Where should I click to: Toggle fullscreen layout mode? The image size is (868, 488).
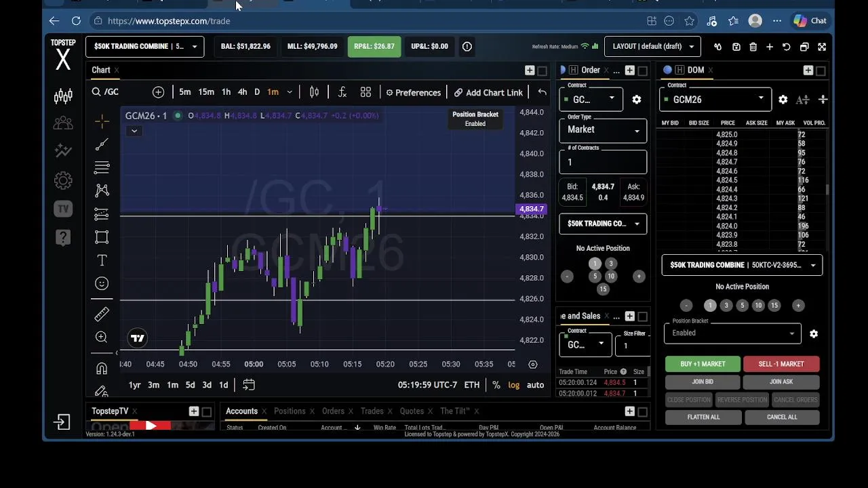click(822, 47)
